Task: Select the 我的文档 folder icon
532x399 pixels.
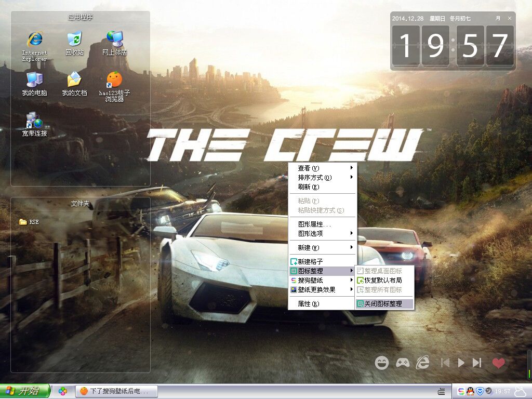Action: (x=75, y=84)
